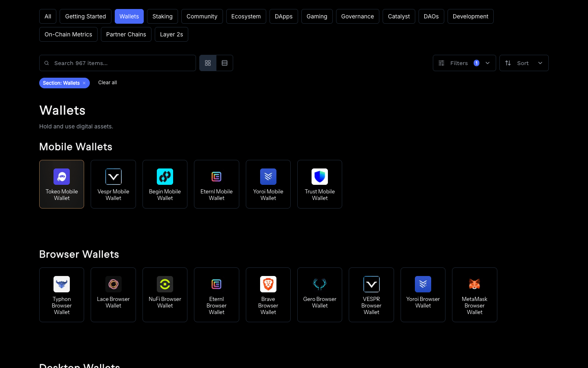Open the Filters dropdown

pyautogui.click(x=464, y=63)
